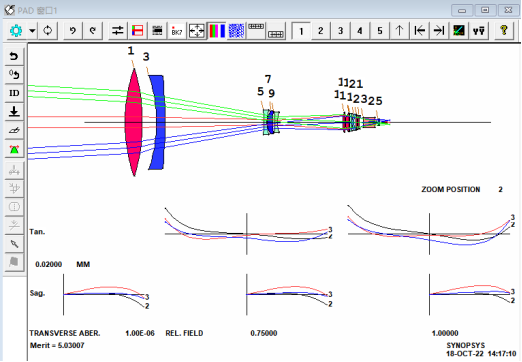Click the up arrow toolbar button
The width and height of the screenshot is (522, 362).
399,31
